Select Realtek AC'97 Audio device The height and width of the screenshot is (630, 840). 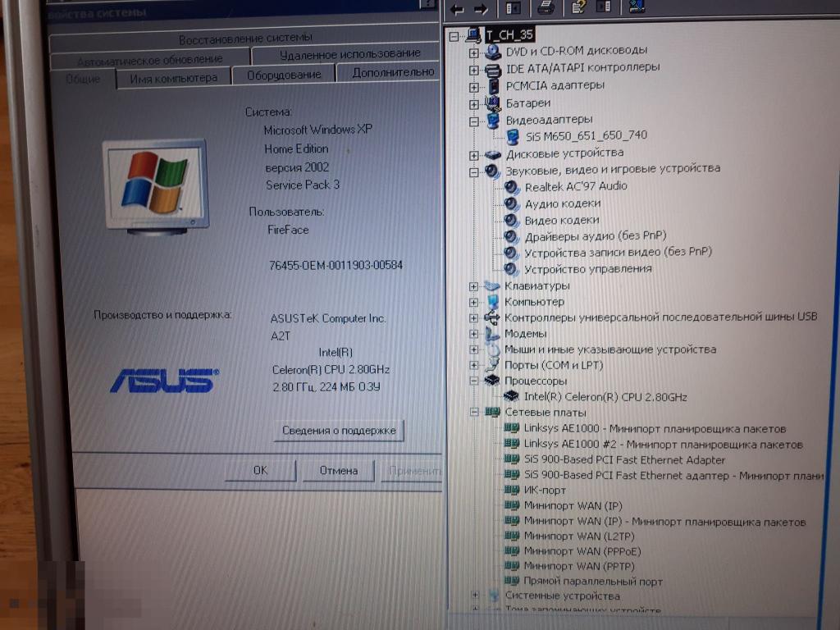(576, 186)
